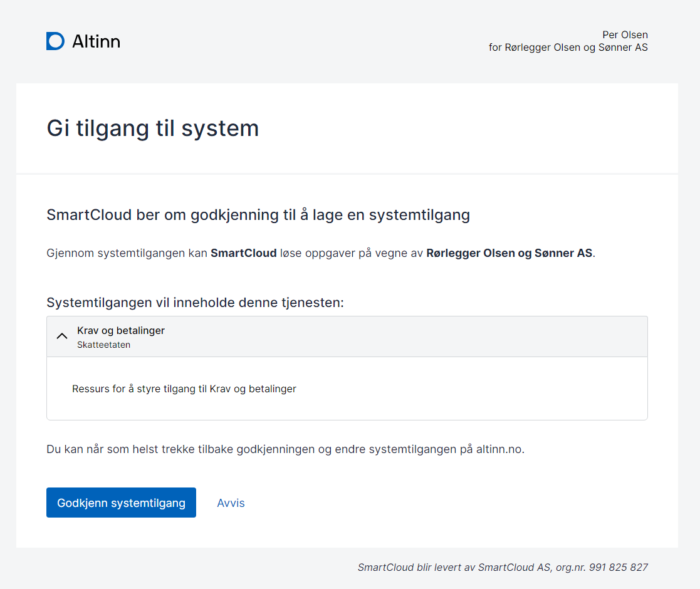Click the Skatteetaten provider label

pyautogui.click(x=103, y=345)
